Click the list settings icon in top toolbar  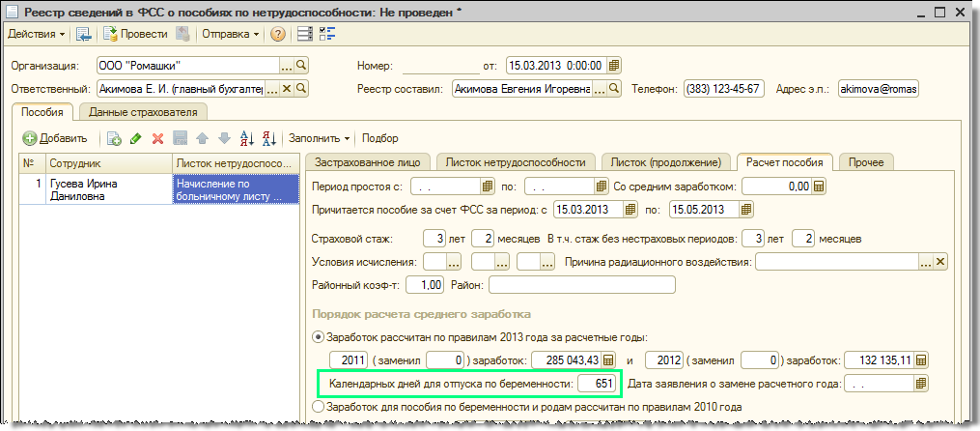pyautogui.click(x=305, y=35)
